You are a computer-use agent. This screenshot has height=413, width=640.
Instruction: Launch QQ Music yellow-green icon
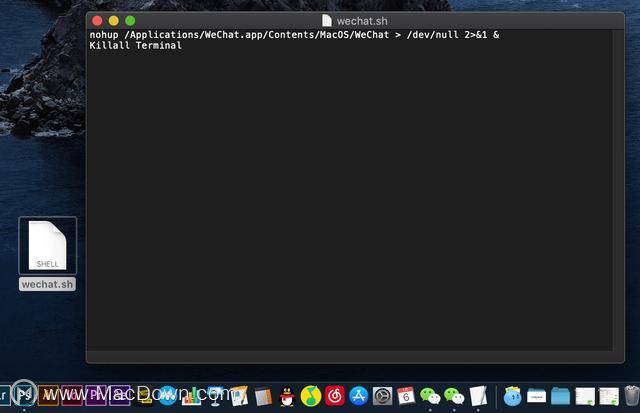point(311,396)
